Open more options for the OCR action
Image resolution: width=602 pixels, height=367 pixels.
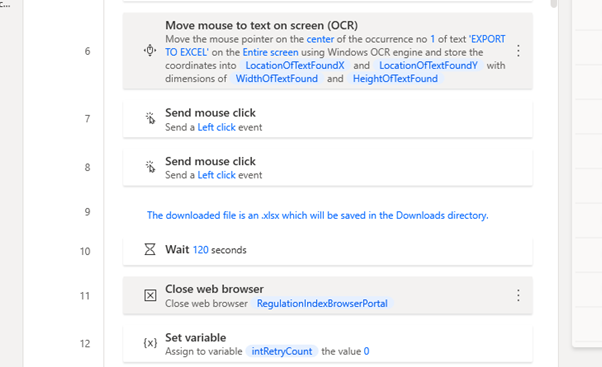(518, 51)
